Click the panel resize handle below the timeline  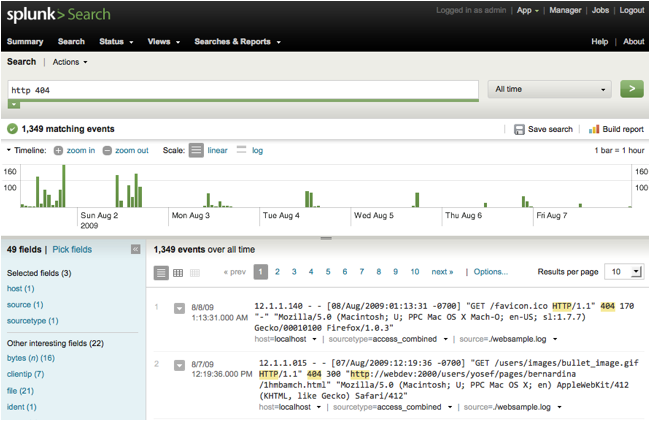pyautogui.click(x=326, y=238)
